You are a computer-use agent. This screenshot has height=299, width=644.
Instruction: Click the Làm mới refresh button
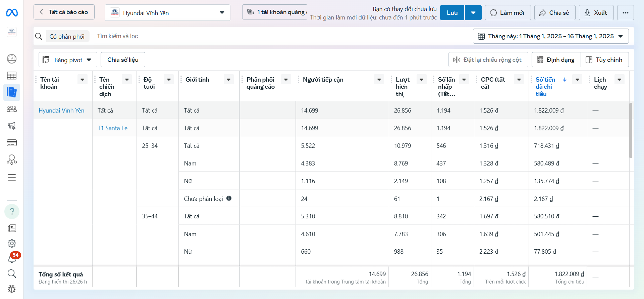pos(507,13)
